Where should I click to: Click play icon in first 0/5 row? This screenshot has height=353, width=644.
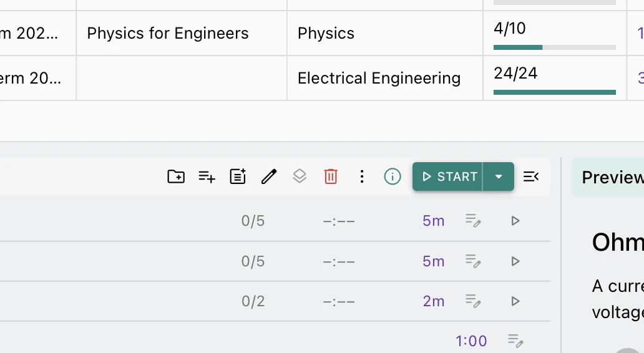(515, 221)
